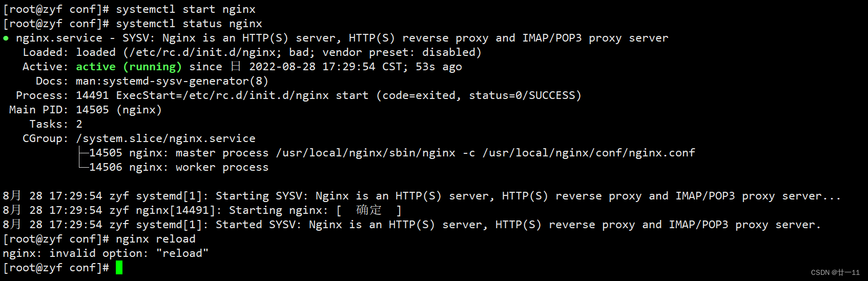
Task: Click the green status dot before nginx.service
Action: [6, 38]
